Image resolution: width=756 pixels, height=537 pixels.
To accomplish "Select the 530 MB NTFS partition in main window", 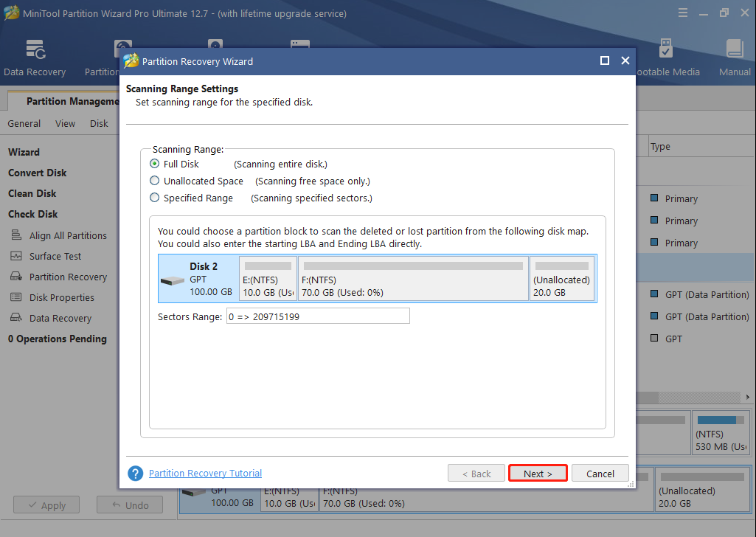I will click(x=721, y=432).
